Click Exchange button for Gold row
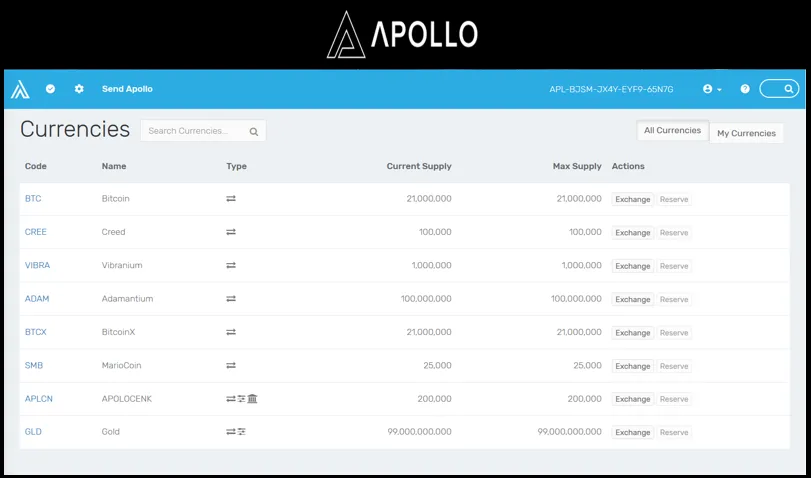 coord(633,432)
